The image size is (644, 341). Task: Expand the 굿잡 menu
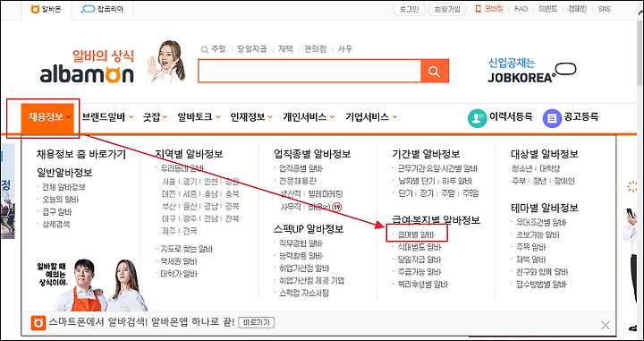click(155, 117)
